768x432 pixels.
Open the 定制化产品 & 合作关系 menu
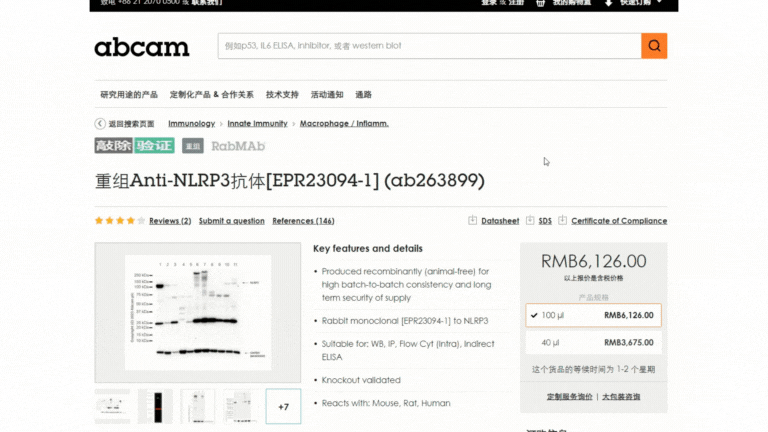coord(212,95)
